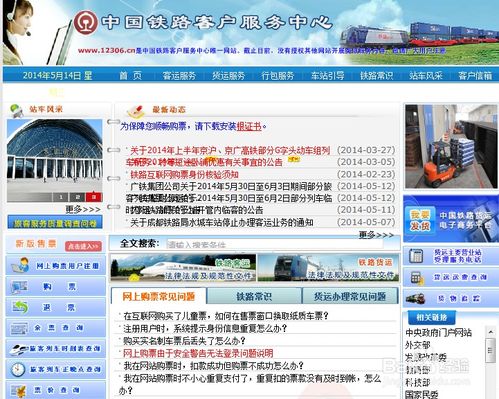The width and height of the screenshot is (499, 399).
Task: Click 更多>>> below the news list
Action: pos(376,235)
